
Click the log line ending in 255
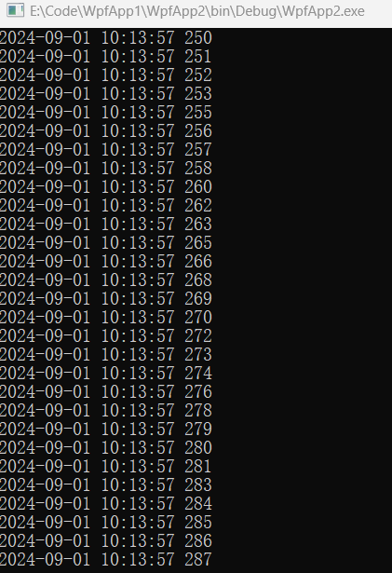coord(106,112)
